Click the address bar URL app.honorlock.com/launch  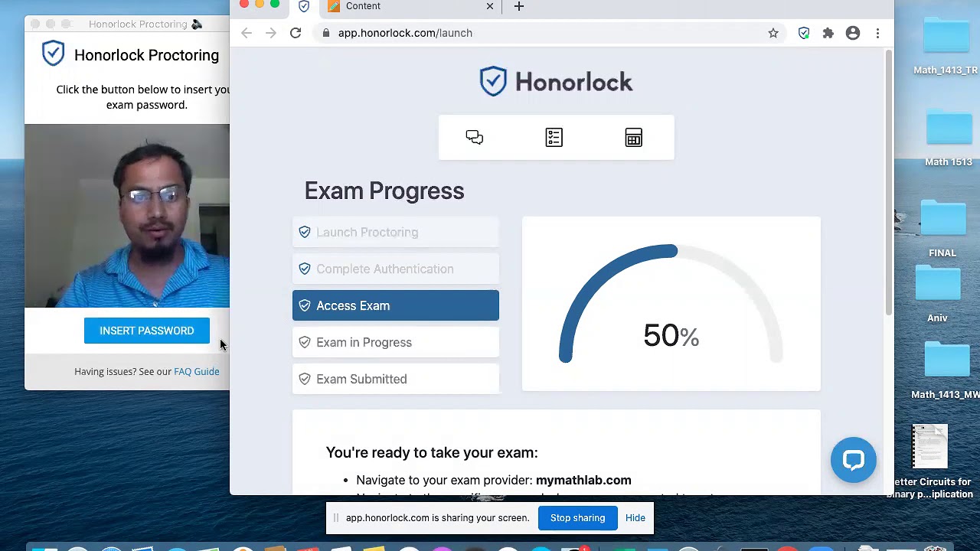pyautogui.click(x=405, y=33)
